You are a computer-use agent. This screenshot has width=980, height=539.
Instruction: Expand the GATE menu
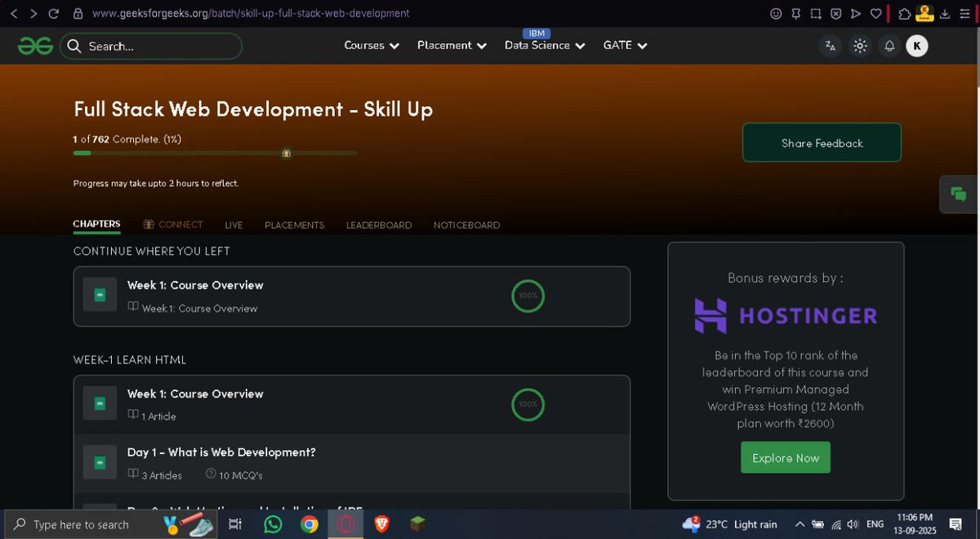click(625, 46)
